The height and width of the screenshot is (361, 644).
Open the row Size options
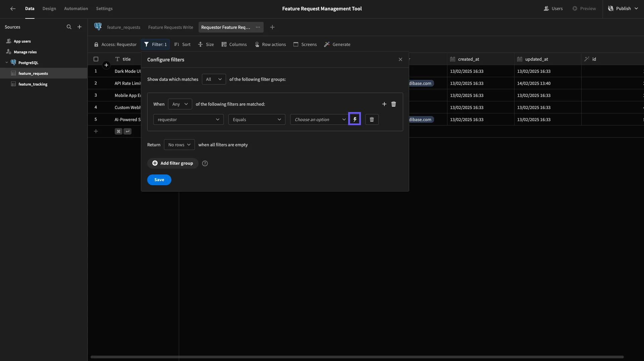[206, 44]
